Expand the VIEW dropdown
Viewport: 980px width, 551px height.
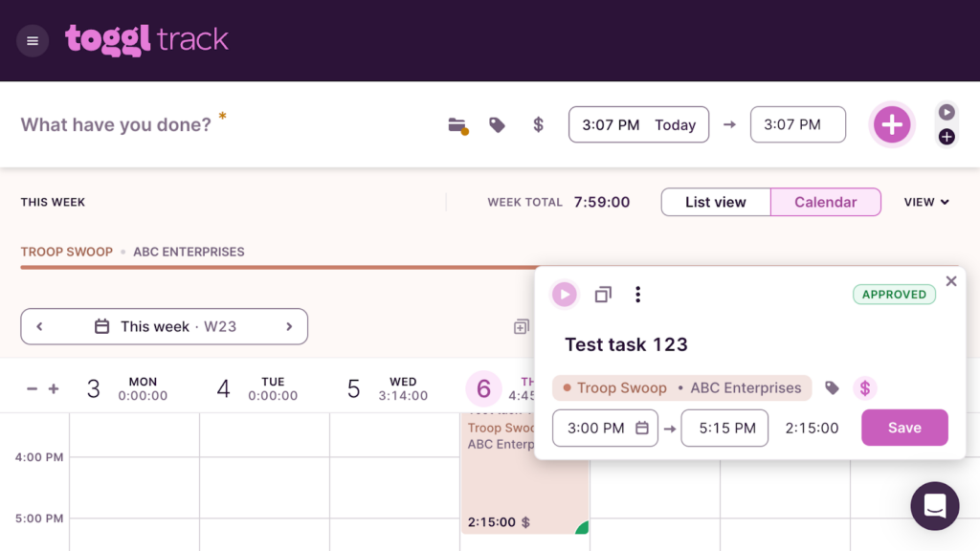(926, 202)
